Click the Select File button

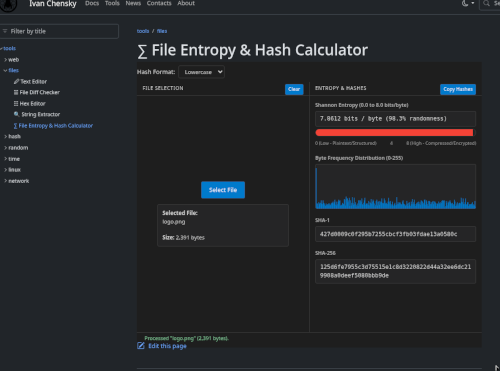point(223,190)
